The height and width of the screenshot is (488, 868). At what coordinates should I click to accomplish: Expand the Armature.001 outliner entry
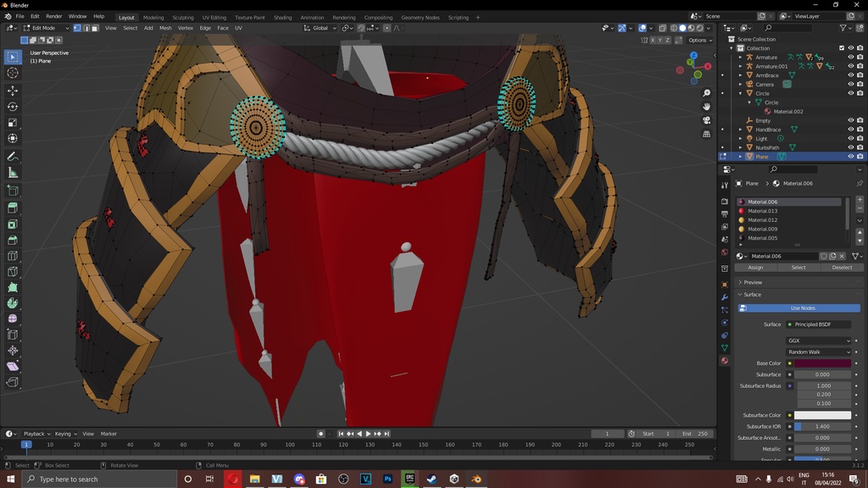tap(741, 65)
